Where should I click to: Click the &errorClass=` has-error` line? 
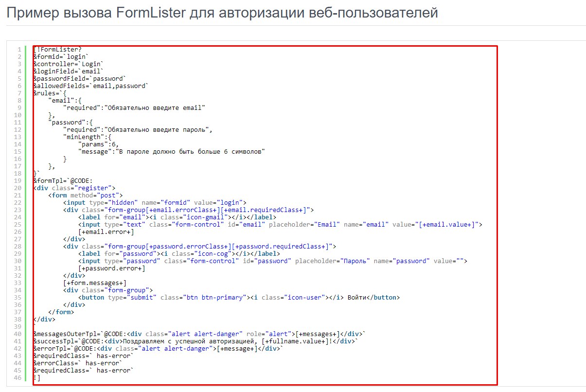78,363
